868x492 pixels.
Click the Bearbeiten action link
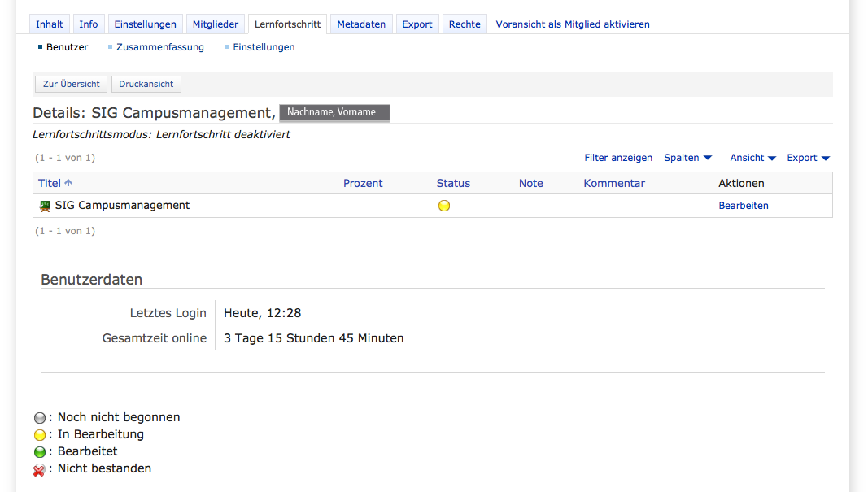744,206
